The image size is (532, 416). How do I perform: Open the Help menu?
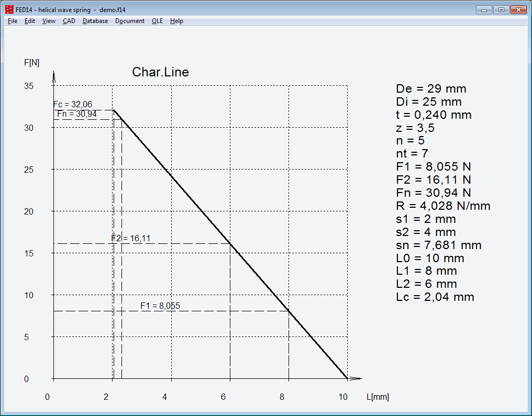(176, 21)
